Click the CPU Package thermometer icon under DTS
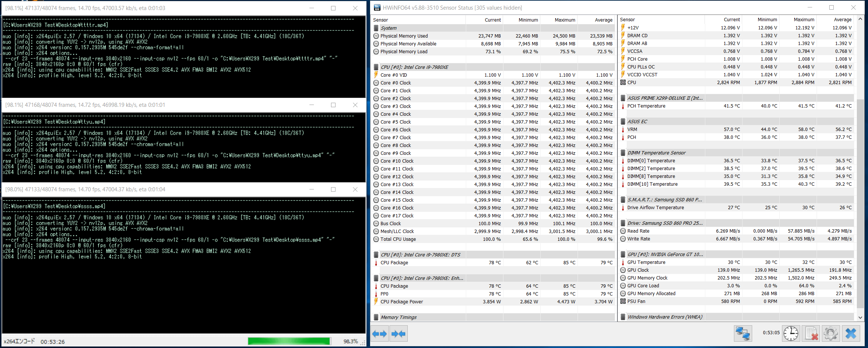The height and width of the screenshot is (348, 868). click(x=376, y=262)
